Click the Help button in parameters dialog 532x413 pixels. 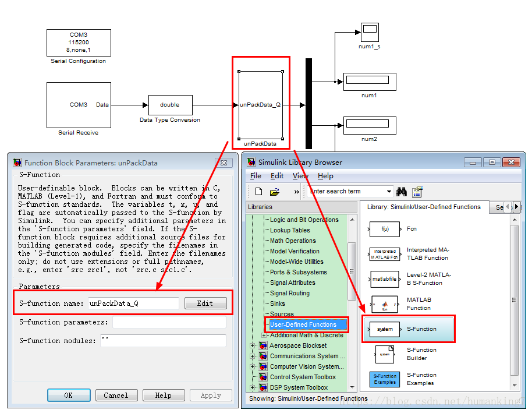pyautogui.click(x=164, y=396)
